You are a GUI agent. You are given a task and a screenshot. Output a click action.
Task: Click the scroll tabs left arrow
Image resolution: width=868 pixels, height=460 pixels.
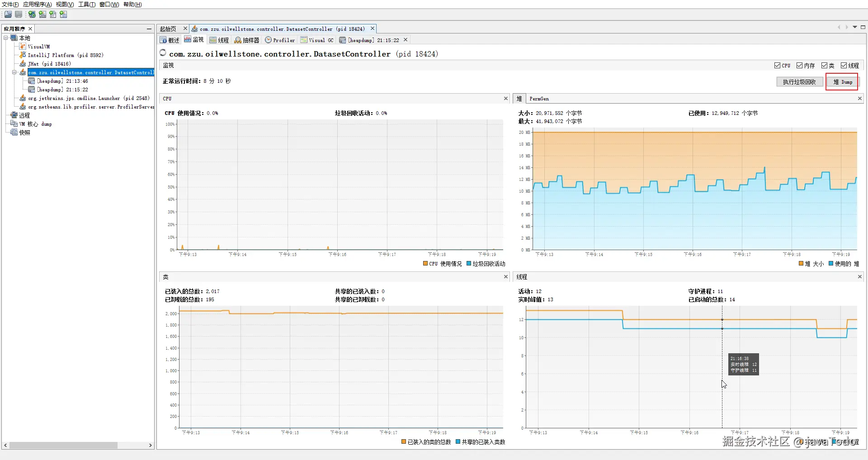click(839, 27)
